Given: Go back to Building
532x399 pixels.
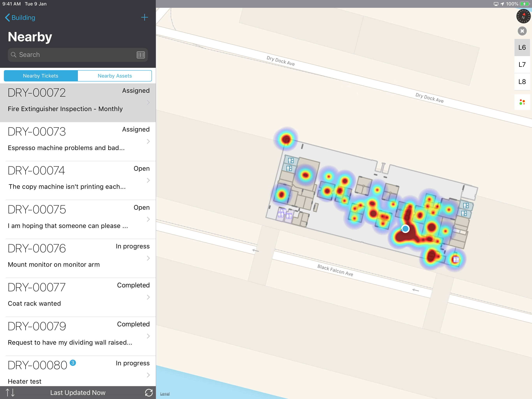Looking at the screenshot, I should click(x=20, y=18).
